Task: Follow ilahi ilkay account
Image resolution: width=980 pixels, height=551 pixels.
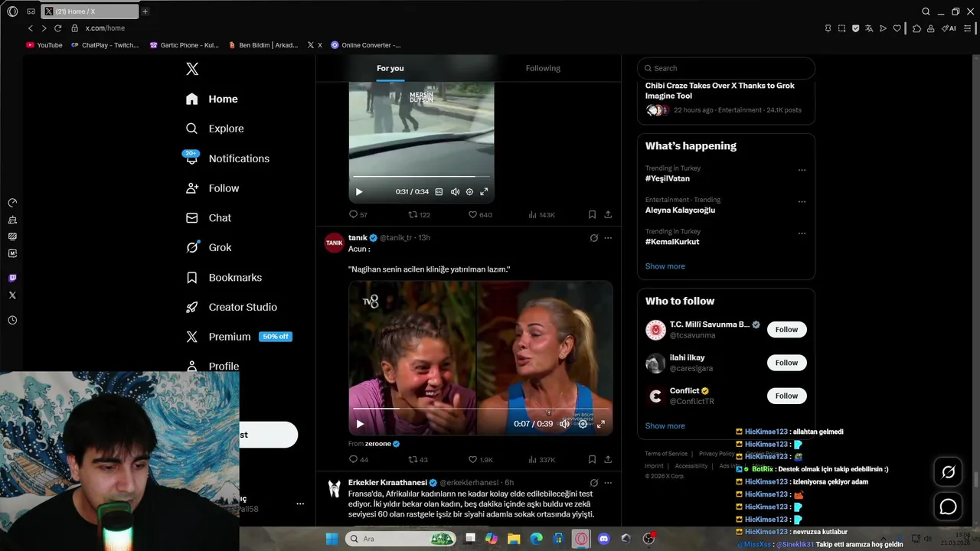Action: pyautogui.click(x=786, y=363)
